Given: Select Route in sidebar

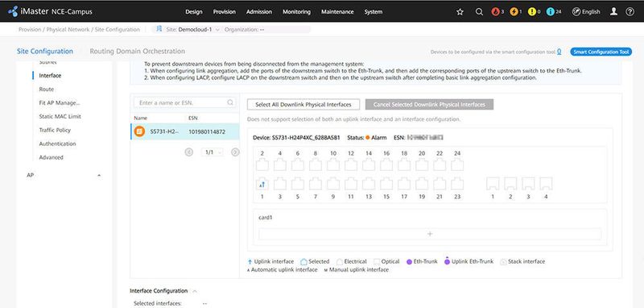Looking at the screenshot, I should 47,89.
